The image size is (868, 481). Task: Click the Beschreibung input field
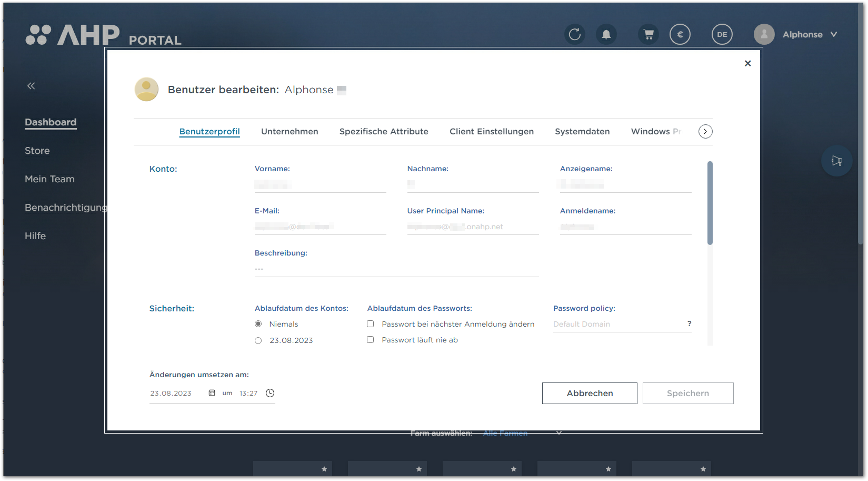tap(397, 269)
